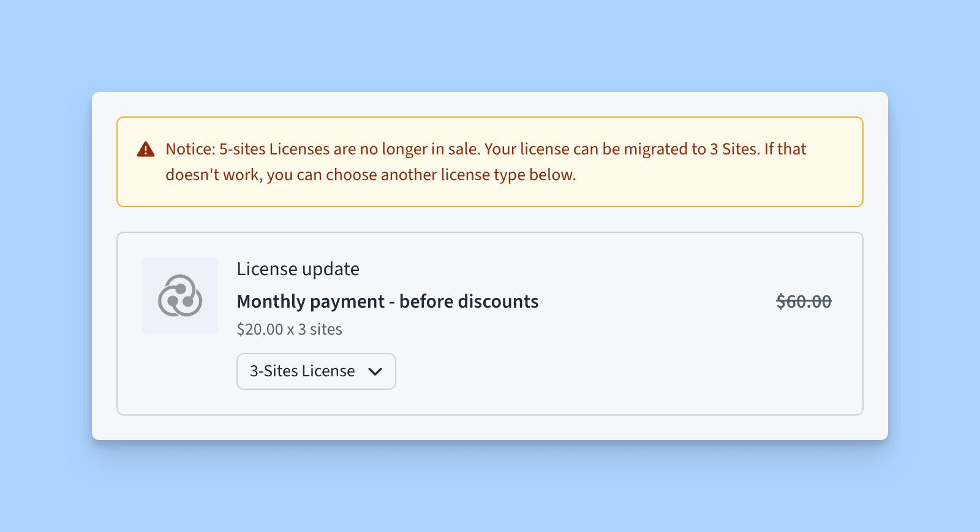980x532 pixels.
Task: Click the warning triangle icon in the notice
Action: (146, 150)
